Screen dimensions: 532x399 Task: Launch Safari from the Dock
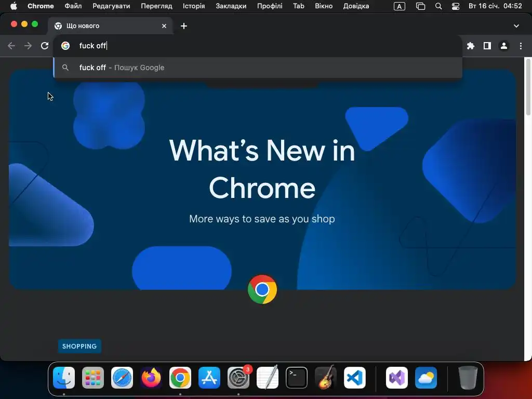[x=122, y=378]
